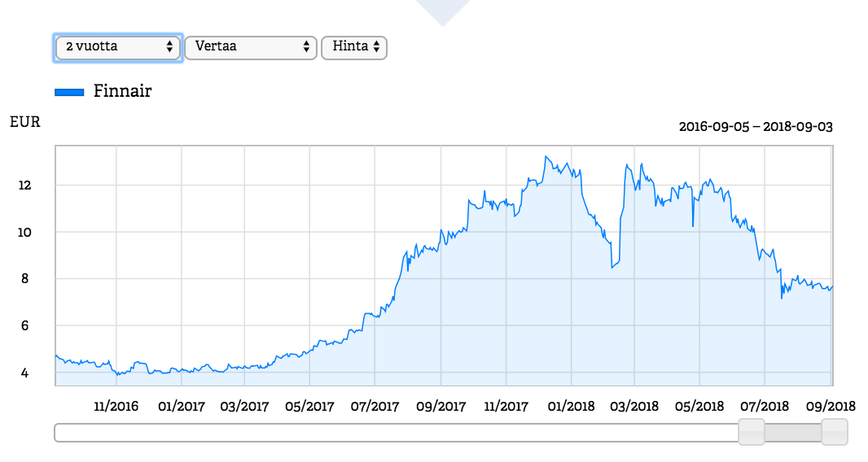Select the 01/2018 x-axis label
This screenshot has height=462, width=868.
tap(570, 406)
